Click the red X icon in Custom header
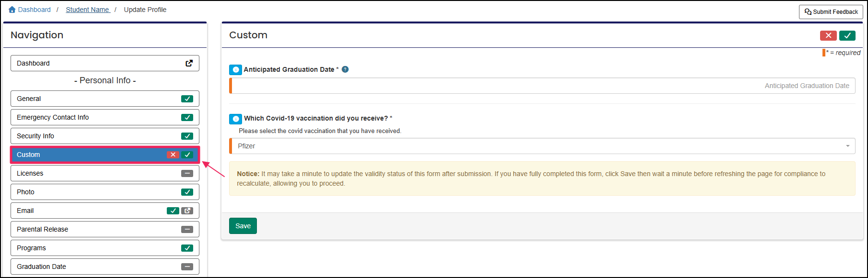 tap(828, 35)
